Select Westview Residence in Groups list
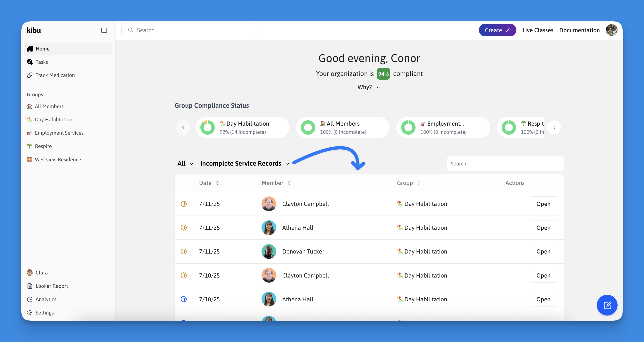This screenshot has width=644, height=342. click(x=58, y=160)
